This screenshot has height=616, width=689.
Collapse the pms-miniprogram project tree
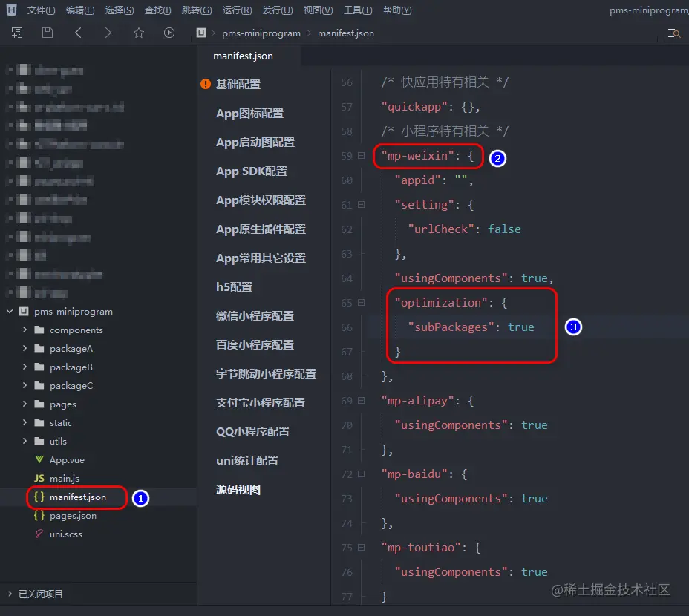(x=9, y=311)
